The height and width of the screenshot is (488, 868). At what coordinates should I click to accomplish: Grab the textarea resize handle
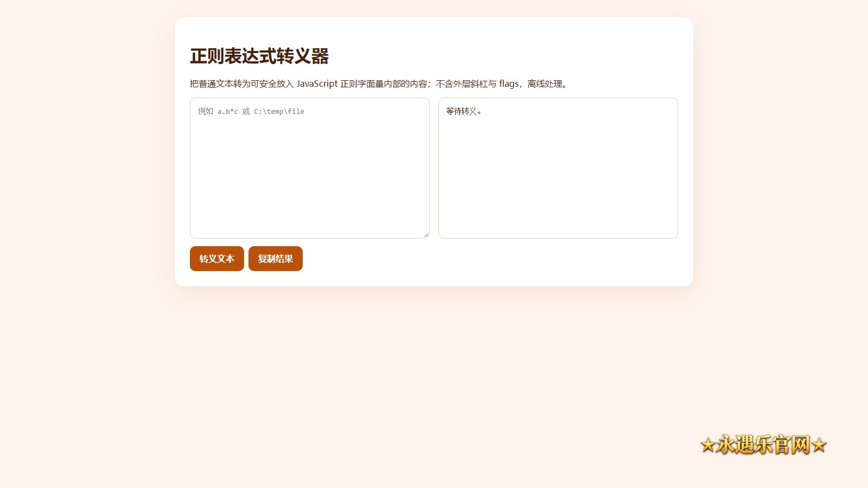coord(426,235)
